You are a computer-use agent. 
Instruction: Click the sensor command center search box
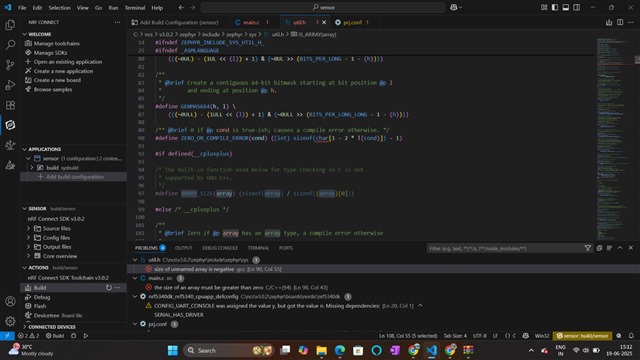323,7
